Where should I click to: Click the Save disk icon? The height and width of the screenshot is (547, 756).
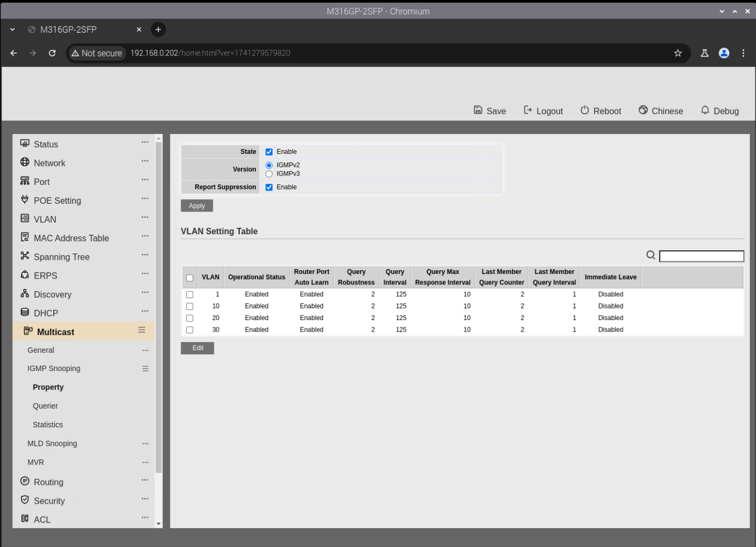tap(478, 110)
